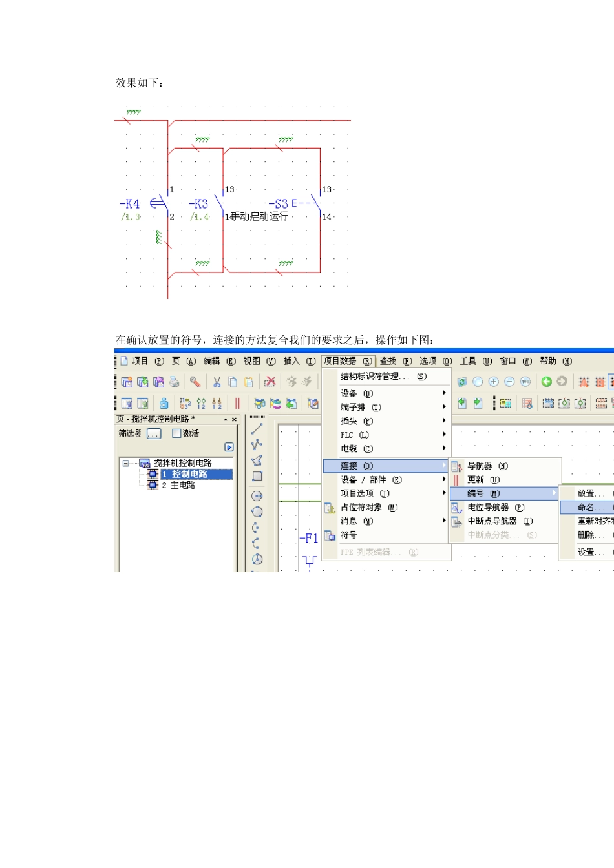Select the sector drawing tool
Image resolution: width=614 pixels, height=868 pixels.
tap(257, 559)
